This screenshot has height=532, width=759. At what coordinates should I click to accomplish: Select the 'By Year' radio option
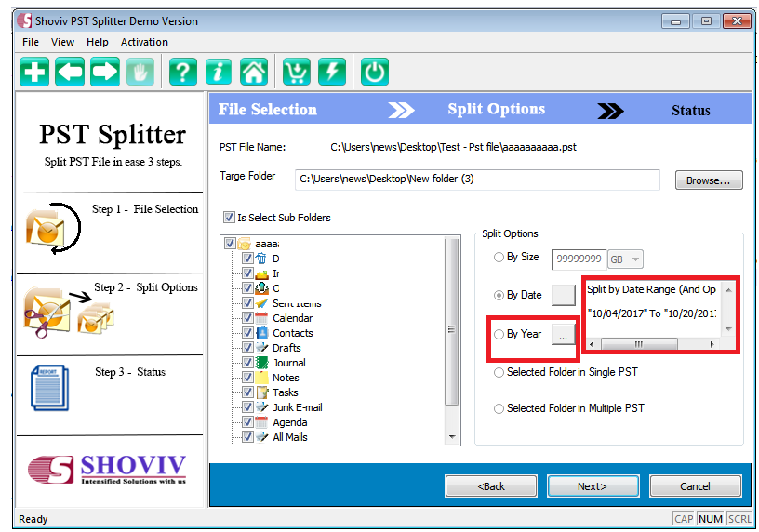[x=499, y=334]
